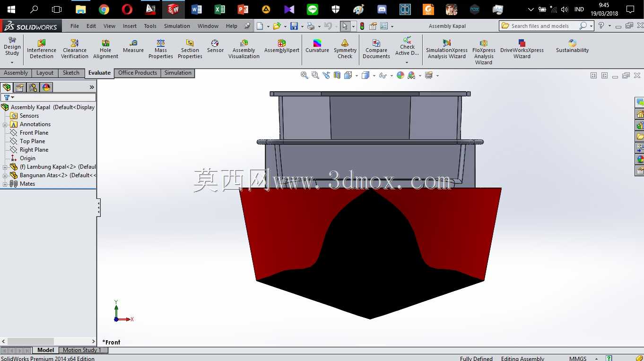Click the Zoom to Fit icon
Screen dimensions: 644x361
305,75
